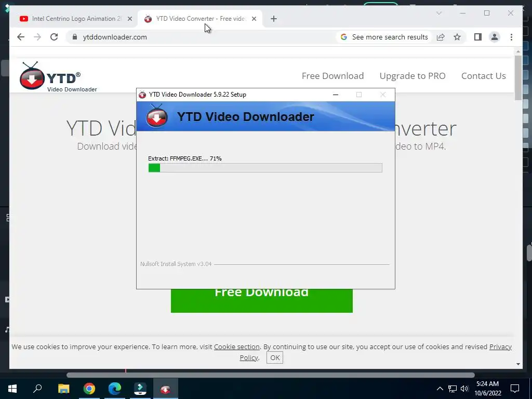The height and width of the screenshot is (399, 532).
Task: Click the installer extraction progress bar
Action: (x=265, y=168)
